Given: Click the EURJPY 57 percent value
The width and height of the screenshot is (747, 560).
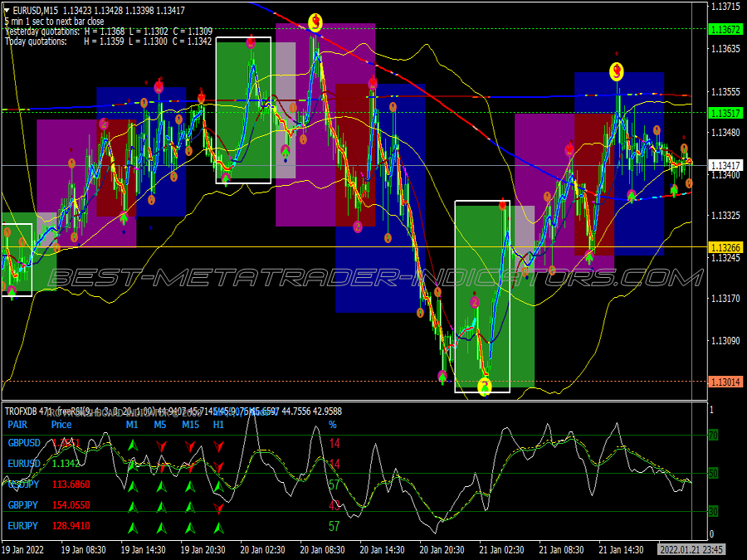Looking at the screenshot, I should (334, 526).
